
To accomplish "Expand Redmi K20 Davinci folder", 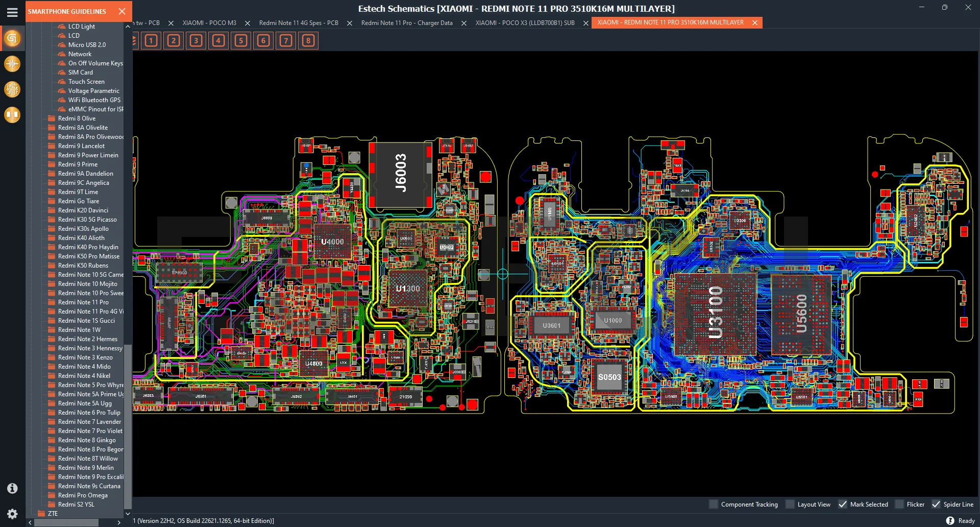I will click(83, 210).
